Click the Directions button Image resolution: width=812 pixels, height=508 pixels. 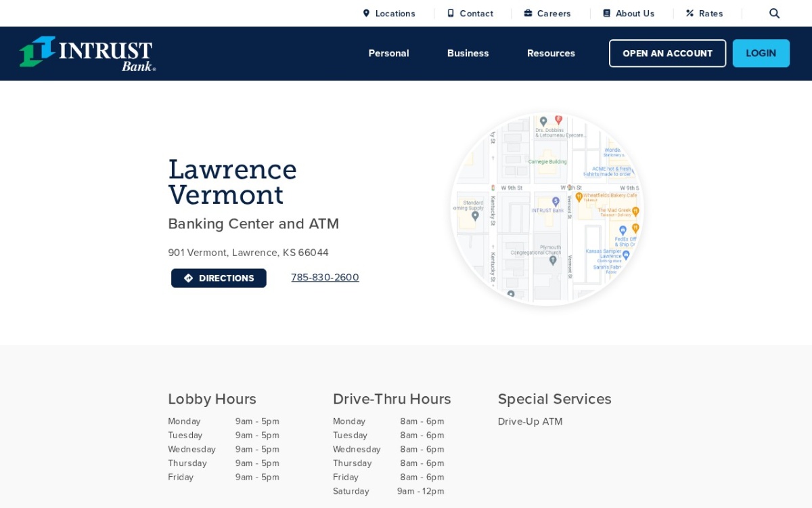[x=219, y=278]
